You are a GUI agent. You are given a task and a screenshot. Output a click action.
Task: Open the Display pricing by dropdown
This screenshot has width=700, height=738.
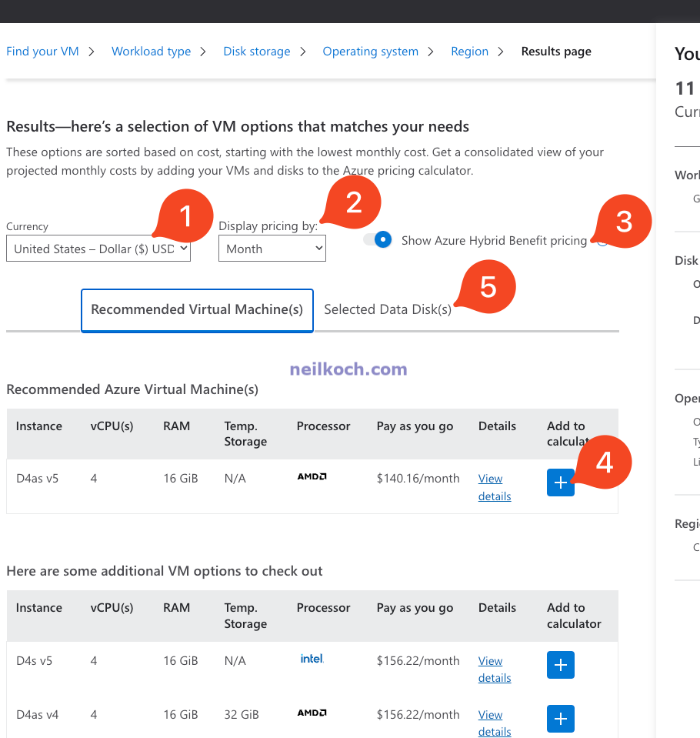pos(272,249)
